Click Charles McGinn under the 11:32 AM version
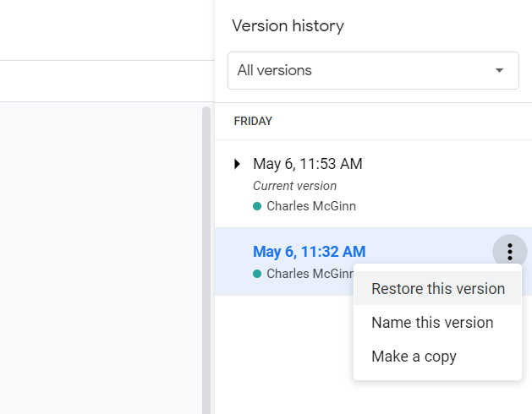Screen dimensions: 532x414 click(310, 274)
